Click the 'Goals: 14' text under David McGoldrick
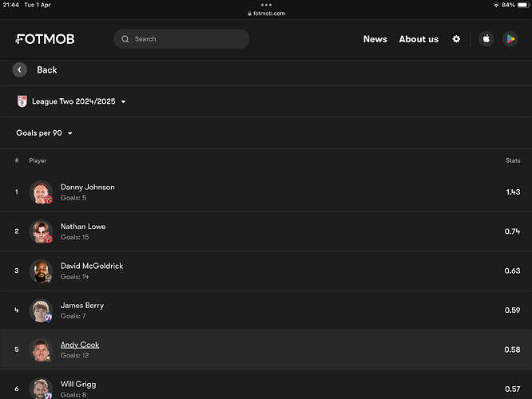The width and height of the screenshot is (532, 399). 74,277
